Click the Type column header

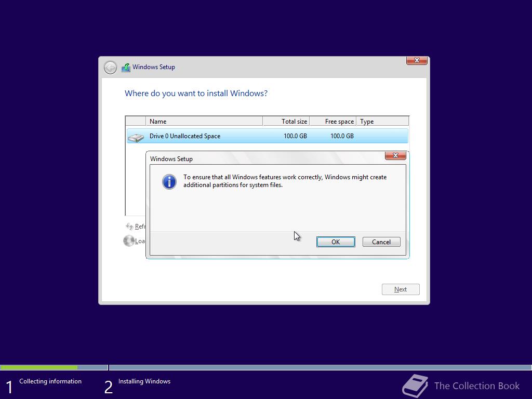click(382, 122)
